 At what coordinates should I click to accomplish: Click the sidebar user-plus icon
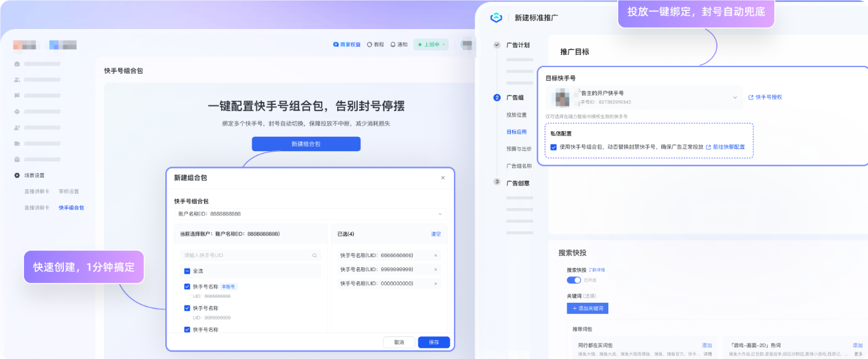(17, 127)
